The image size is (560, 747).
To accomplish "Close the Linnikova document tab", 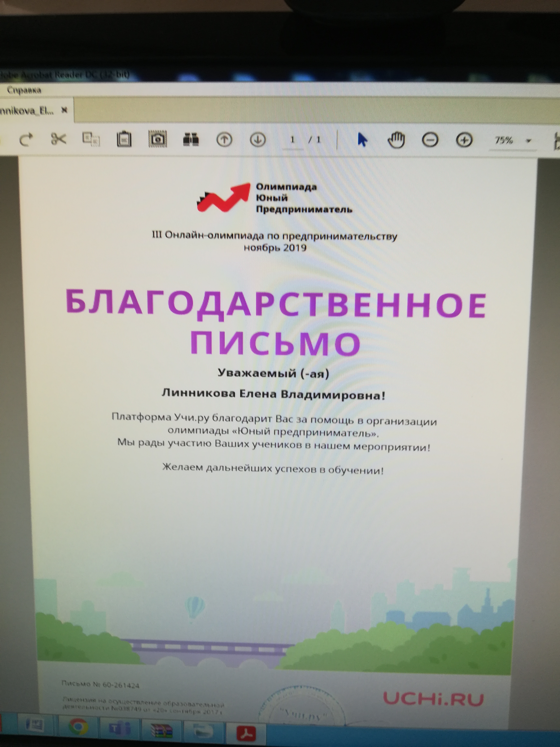I will pyautogui.click(x=64, y=110).
